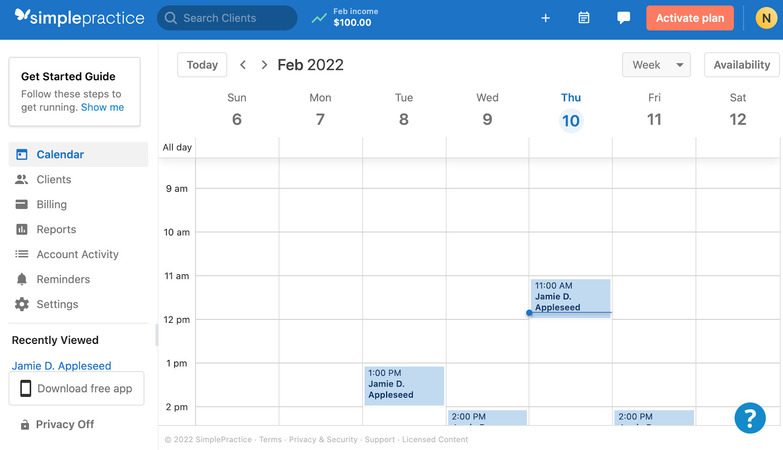Open the N user avatar menu
The width and height of the screenshot is (783, 450).
pyautogui.click(x=766, y=18)
